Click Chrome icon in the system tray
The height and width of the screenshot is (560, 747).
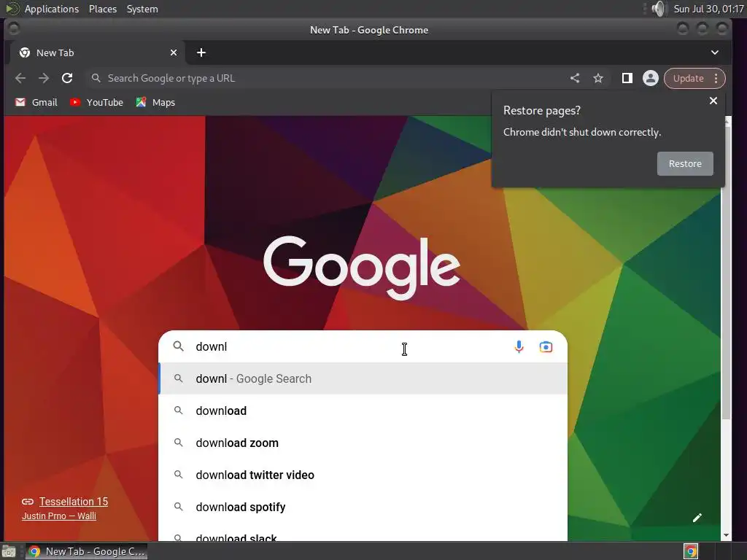click(x=691, y=551)
